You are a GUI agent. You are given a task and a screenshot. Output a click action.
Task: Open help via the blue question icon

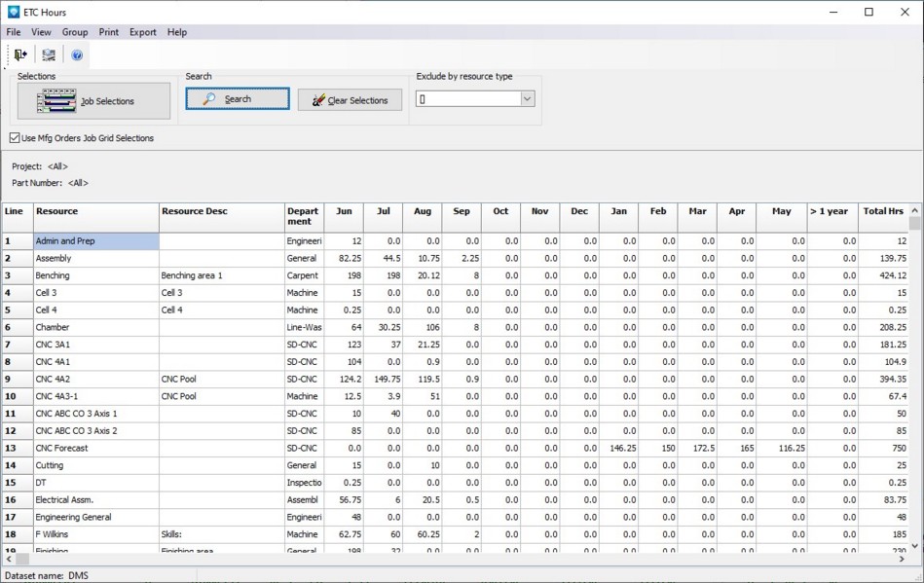point(77,55)
